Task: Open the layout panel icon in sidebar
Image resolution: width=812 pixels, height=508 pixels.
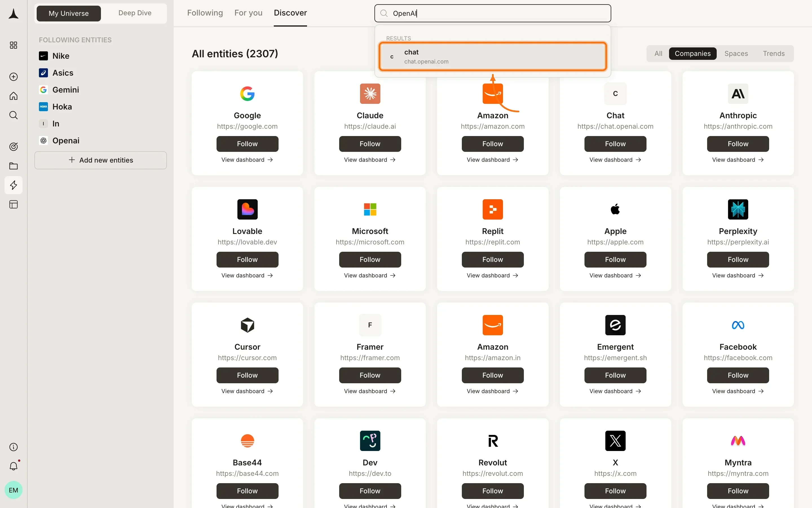Action: point(14,204)
